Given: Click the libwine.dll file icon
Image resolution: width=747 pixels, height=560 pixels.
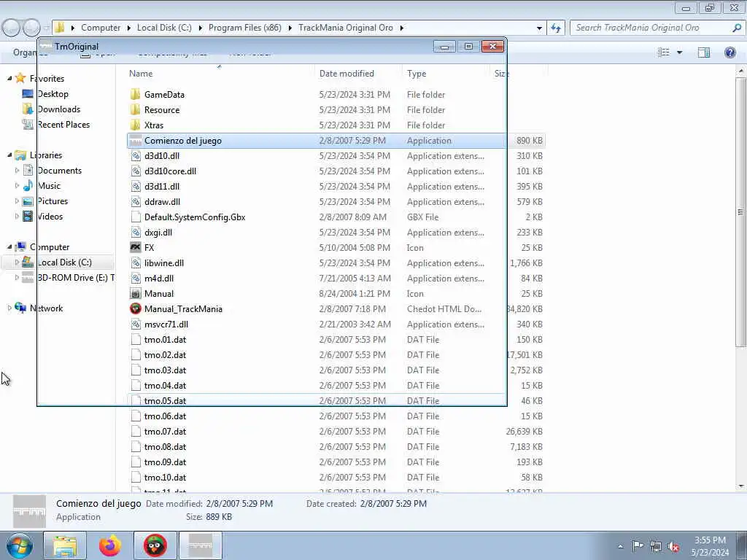Looking at the screenshot, I should (x=136, y=262).
